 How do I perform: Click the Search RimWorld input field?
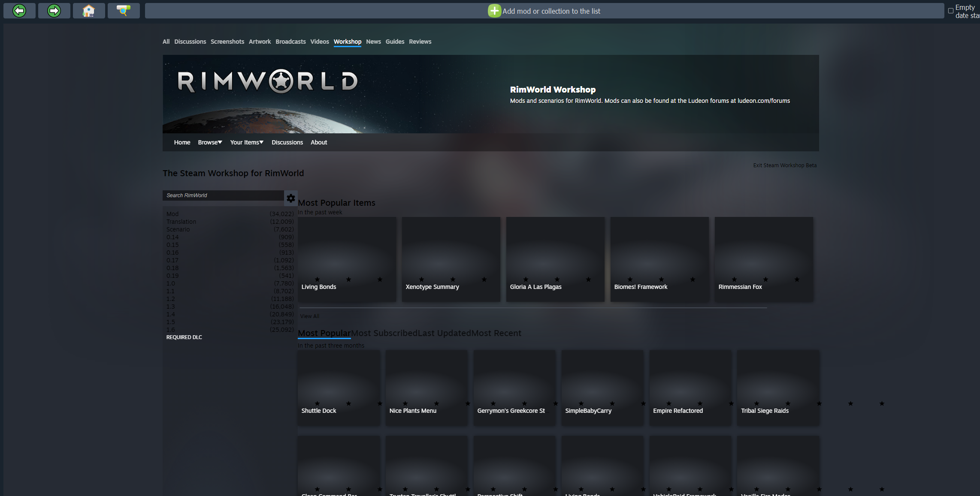pos(223,195)
